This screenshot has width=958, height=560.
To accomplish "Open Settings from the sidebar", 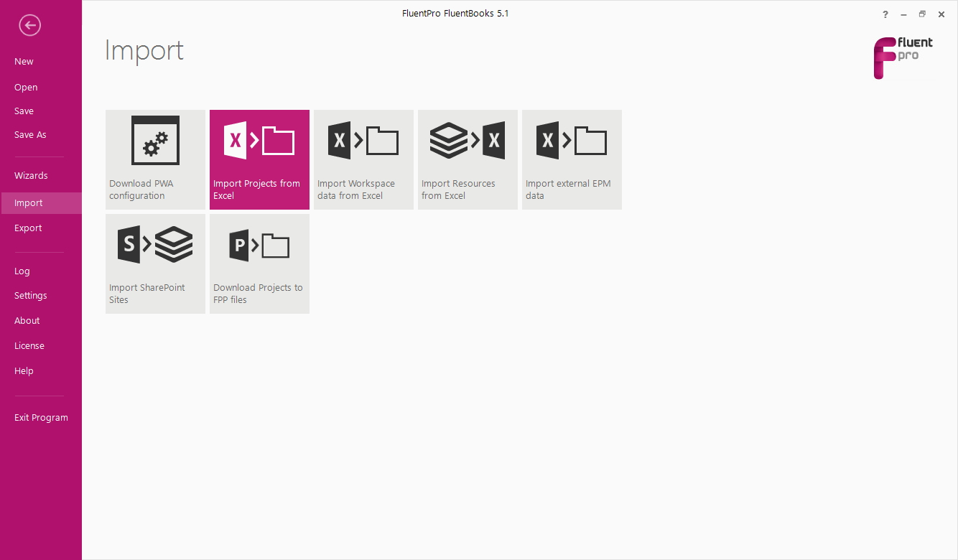I will [x=31, y=296].
